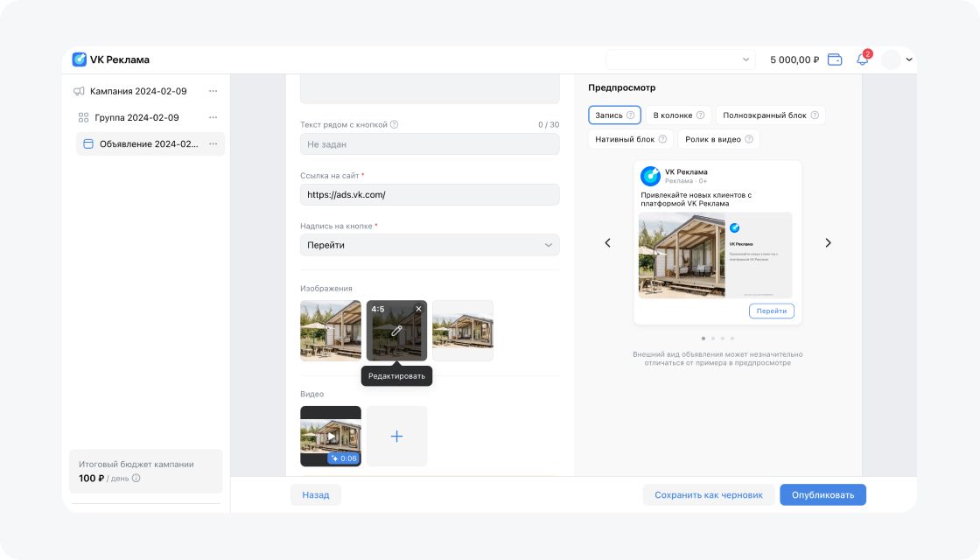Click pencil edit icon on 4:5 image
The image size is (980, 560).
pyautogui.click(x=396, y=331)
